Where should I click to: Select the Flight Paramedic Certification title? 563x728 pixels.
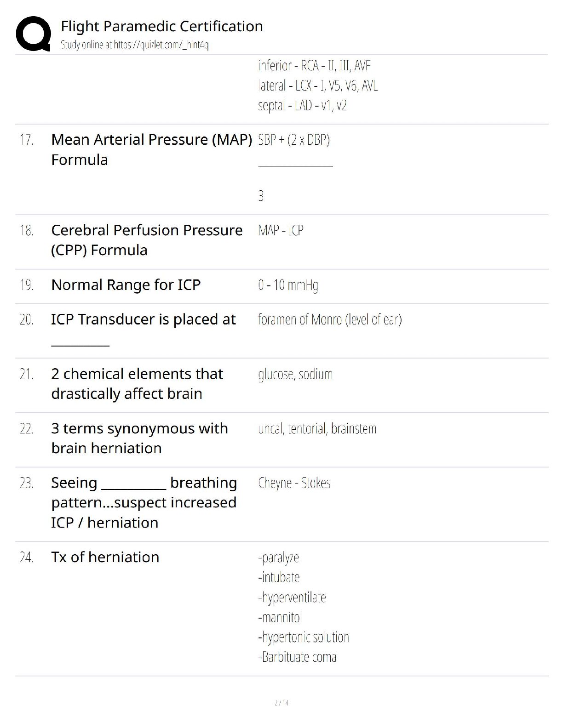(x=162, y=26)
